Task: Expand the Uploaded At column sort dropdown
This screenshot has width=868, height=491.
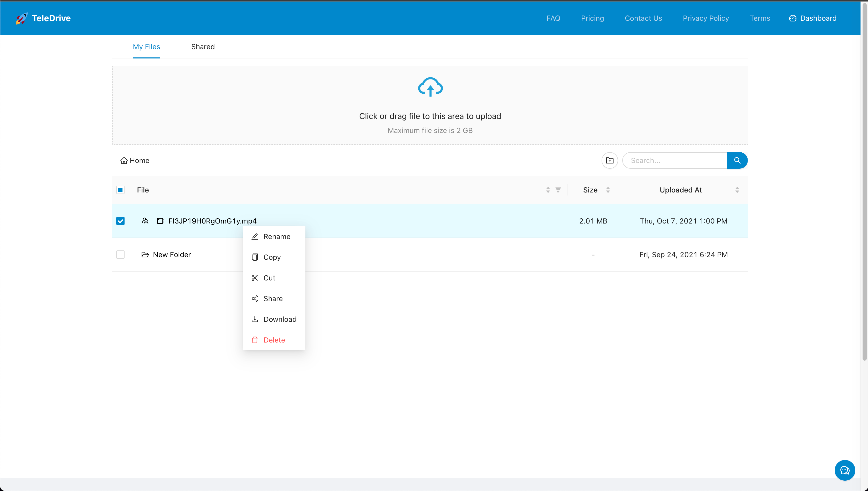Action: 737,190
